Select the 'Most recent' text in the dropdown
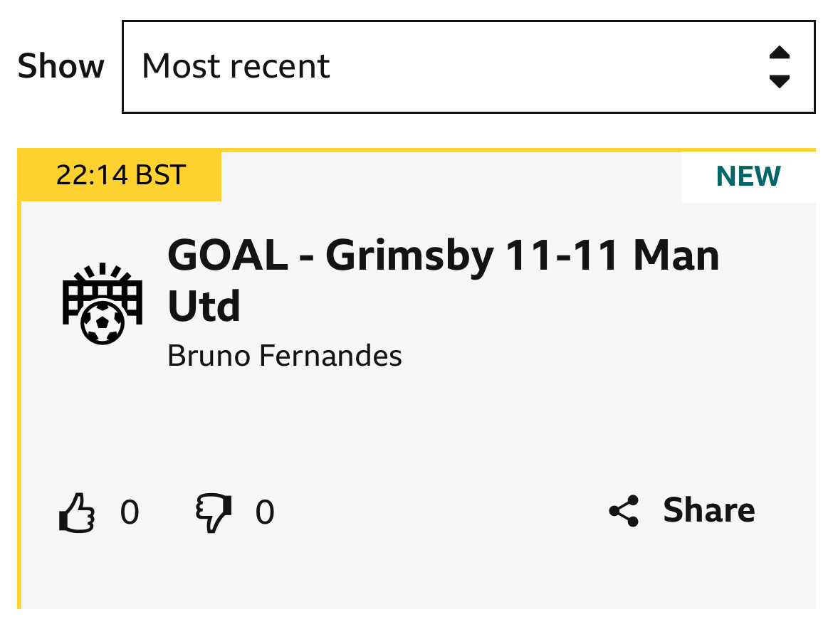The height and width of the screenshot is (644, 833). click(x=236, y=66)
